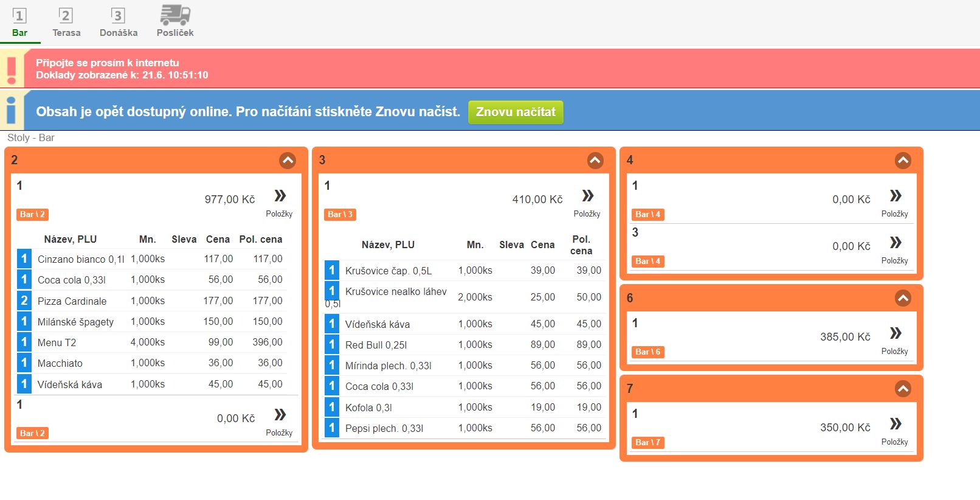Collapse the table 6 panel
Viewport: 980px width, 500px height.
coord(903,298)
